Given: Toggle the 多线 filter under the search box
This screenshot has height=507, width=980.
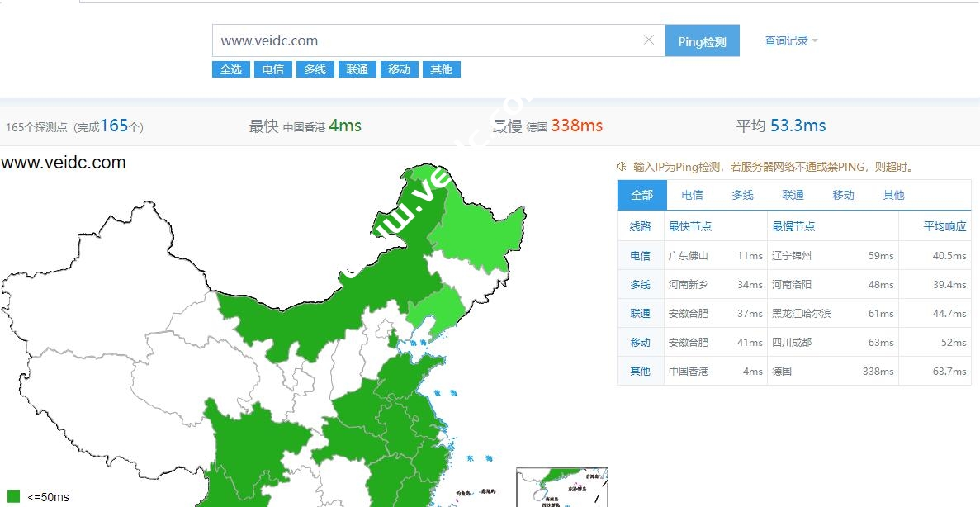Looking at the screenshot, I should pyautogui.click(x=315, y=69).
